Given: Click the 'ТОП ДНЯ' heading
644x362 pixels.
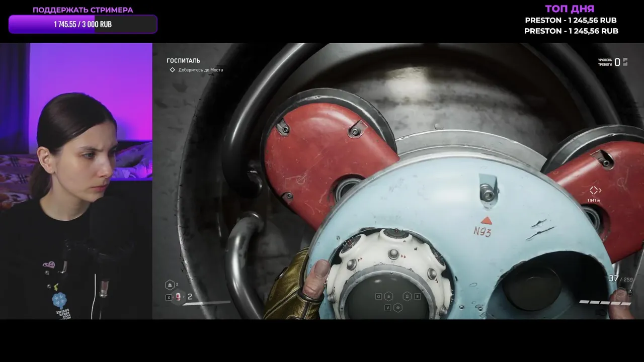Looking at the screenshot, I should (x=570, y=9).
